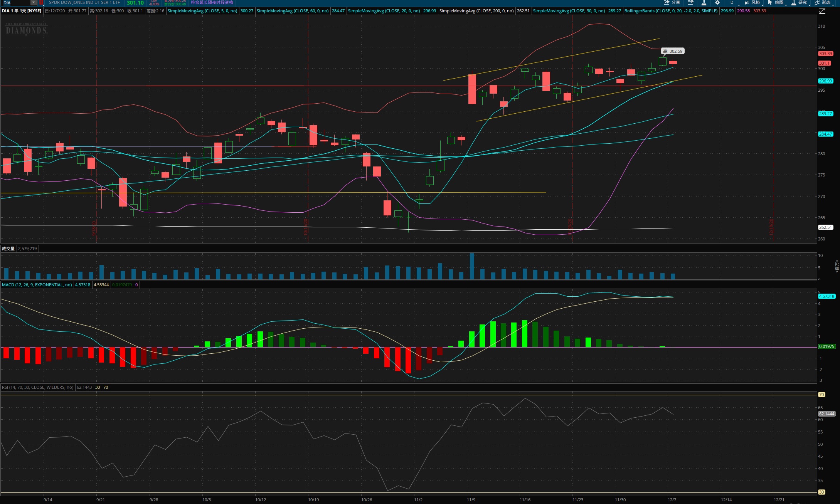Click the DIA symbol input field

coord(15,3)
